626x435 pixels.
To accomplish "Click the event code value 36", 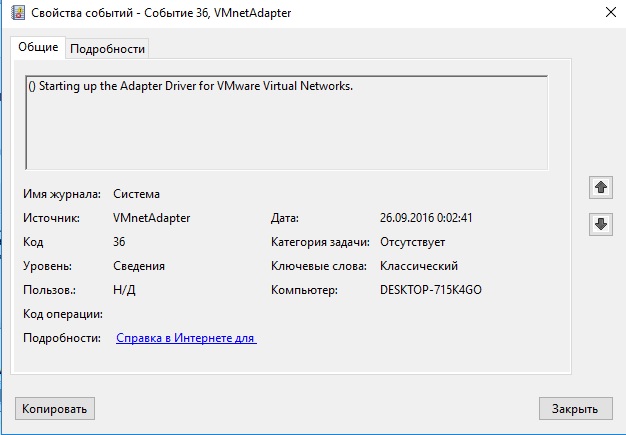I will tap(119, 242).
